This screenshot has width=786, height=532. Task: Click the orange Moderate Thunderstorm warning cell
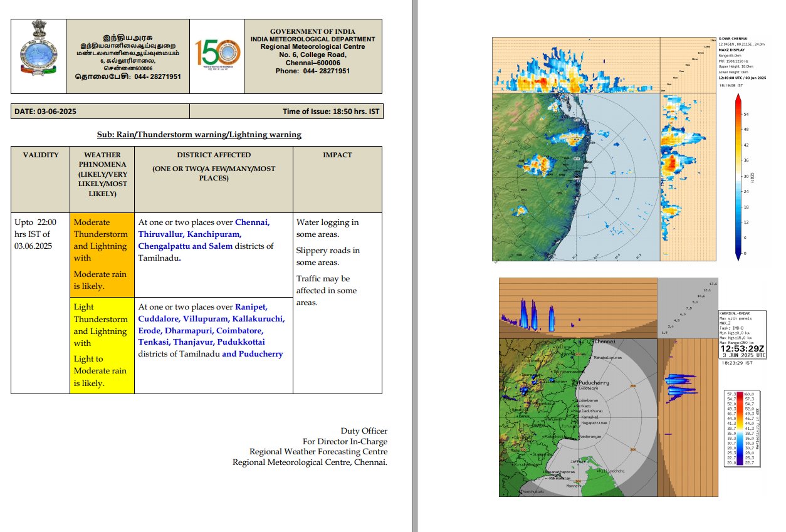(102, 254)
